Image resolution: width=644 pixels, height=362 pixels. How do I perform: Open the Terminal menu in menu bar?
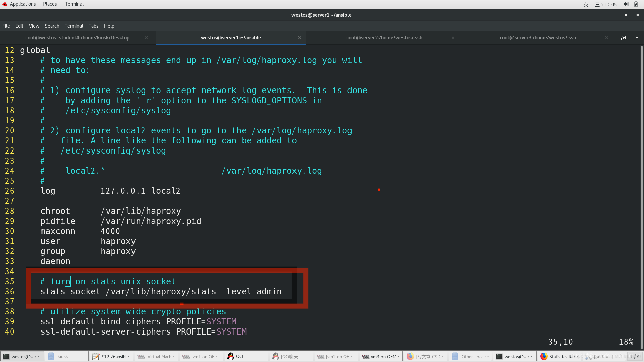(74, 26)
